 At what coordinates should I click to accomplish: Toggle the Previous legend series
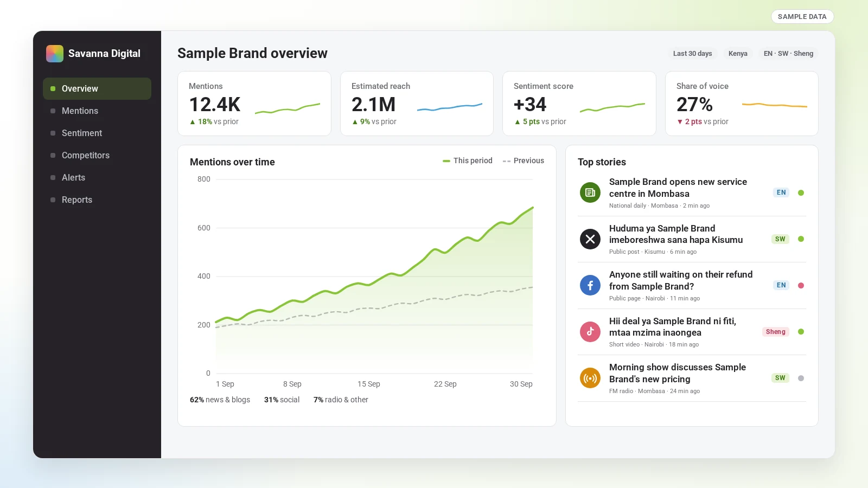(x=524, y=160)
